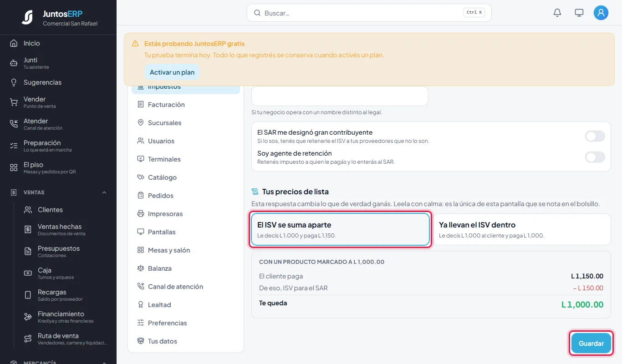
Task: Click the monitor display icon in header
Action: pos(579,13)
